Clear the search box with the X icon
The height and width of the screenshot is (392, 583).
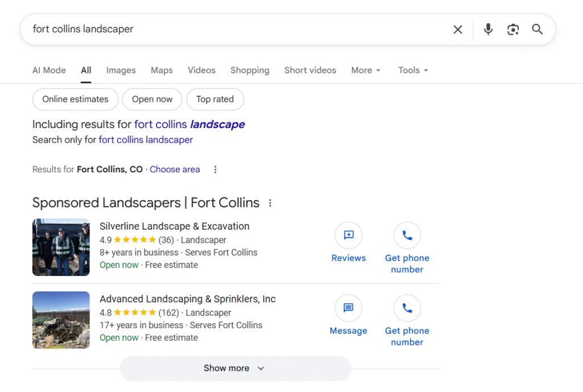point(458,30)
